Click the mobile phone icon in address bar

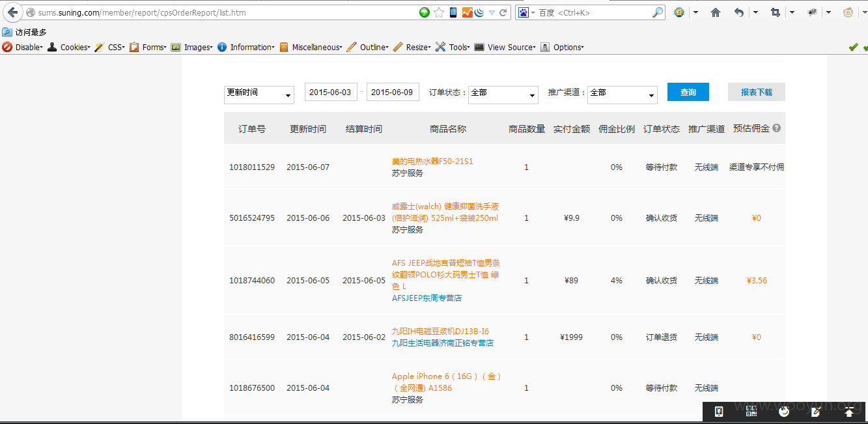point(453,12)
